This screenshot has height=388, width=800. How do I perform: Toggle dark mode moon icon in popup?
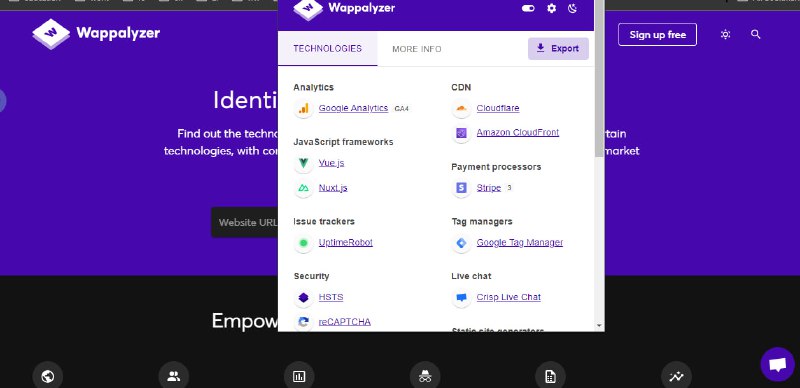click(x=572, y=8)
